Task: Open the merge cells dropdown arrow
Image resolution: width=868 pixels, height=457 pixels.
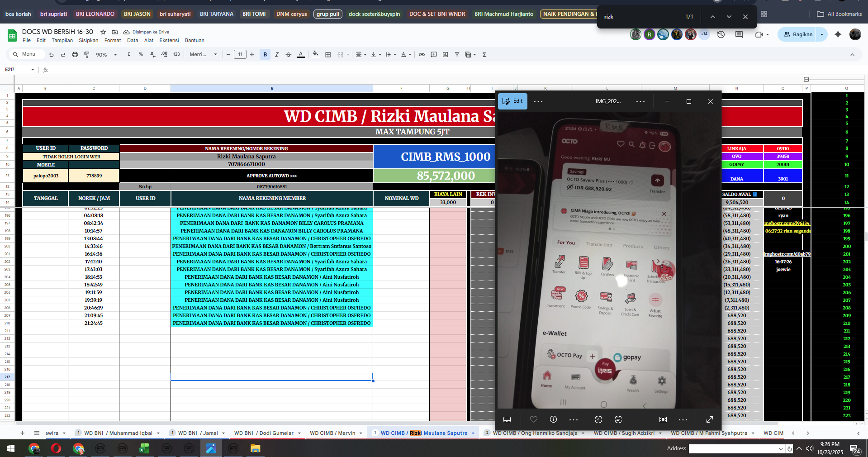Action: (349, 54)
